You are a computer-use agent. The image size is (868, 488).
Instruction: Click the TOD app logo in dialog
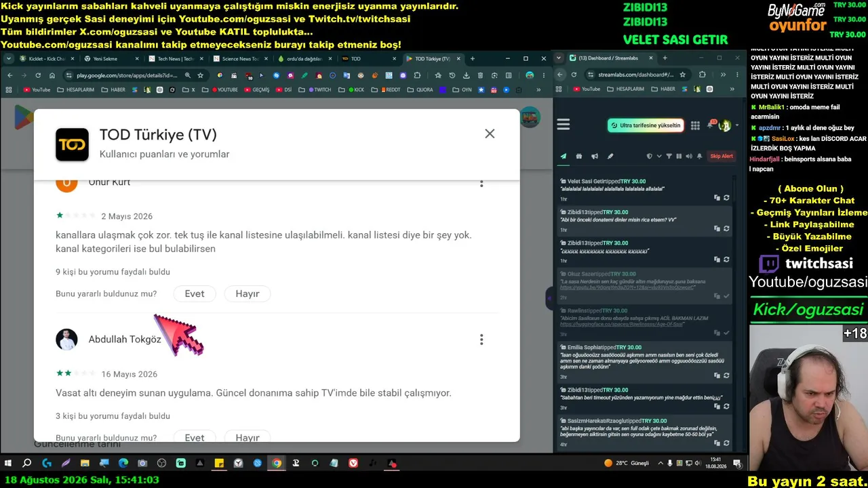click(x=72, y=144)
